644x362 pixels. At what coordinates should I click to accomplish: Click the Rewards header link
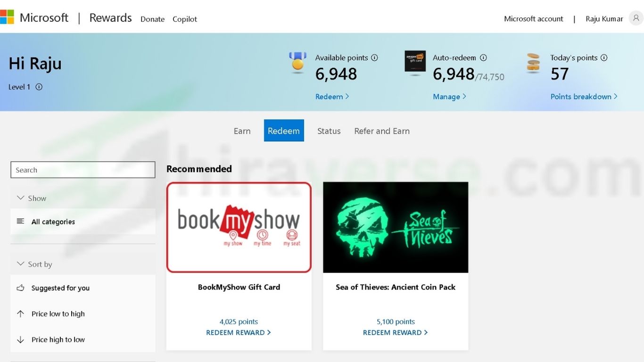click(x=111, y=18)
